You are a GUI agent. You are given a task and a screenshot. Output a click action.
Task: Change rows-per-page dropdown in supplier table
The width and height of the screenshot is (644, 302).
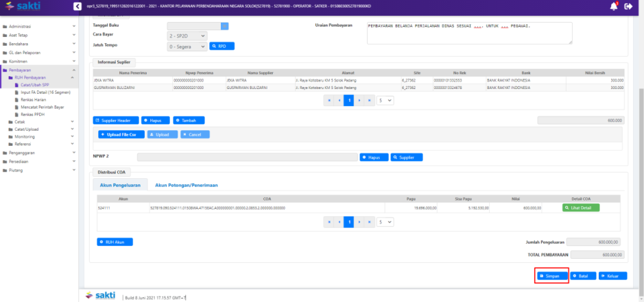tap(386, 100)
